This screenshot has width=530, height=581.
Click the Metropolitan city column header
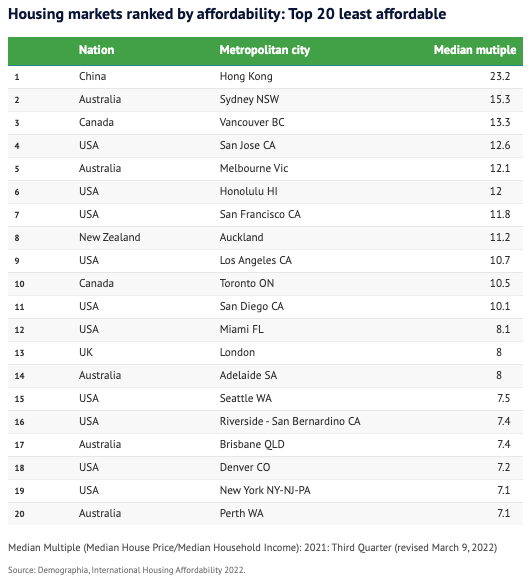[x=265, y=50]
